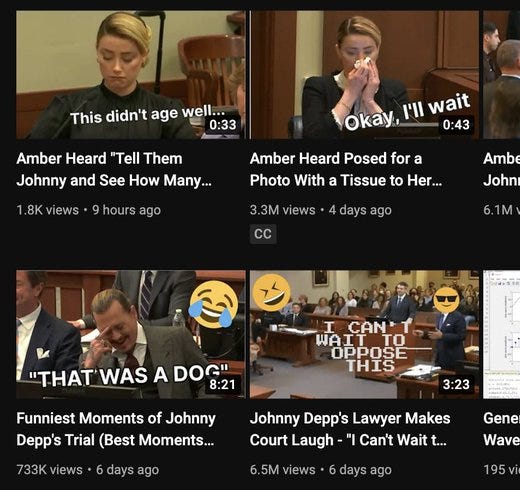
Task: Click "733K views • 6 days ago" metadata
Action: point(88,470)
